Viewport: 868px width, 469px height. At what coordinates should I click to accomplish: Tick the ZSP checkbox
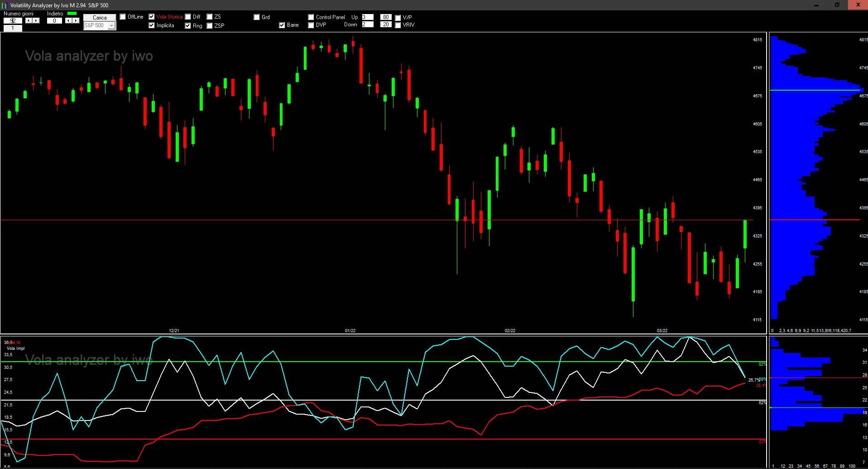click(x=210, y=26)
